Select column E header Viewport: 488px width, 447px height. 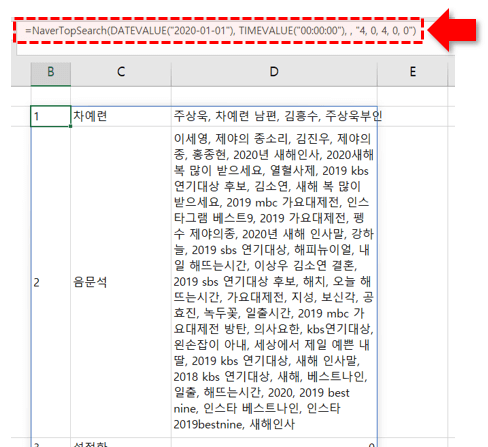[413, 72]
